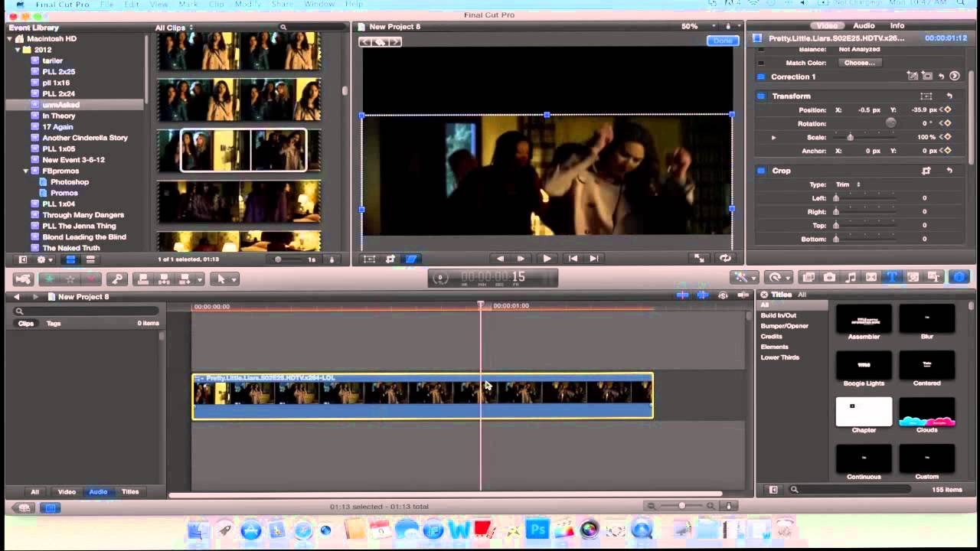Toggle the Transform effect blue checkbox

point(761,96)
